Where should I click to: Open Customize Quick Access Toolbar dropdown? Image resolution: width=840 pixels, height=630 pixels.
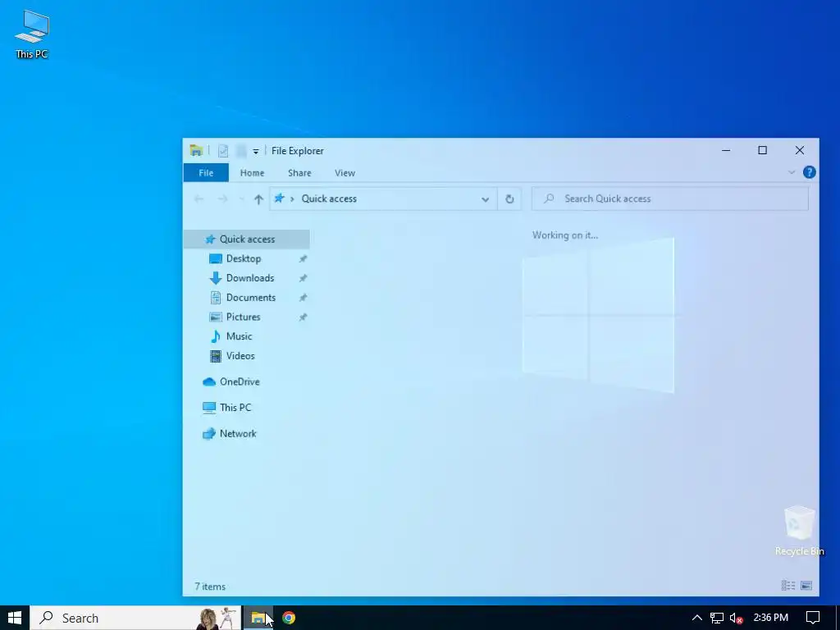point(256,152)
